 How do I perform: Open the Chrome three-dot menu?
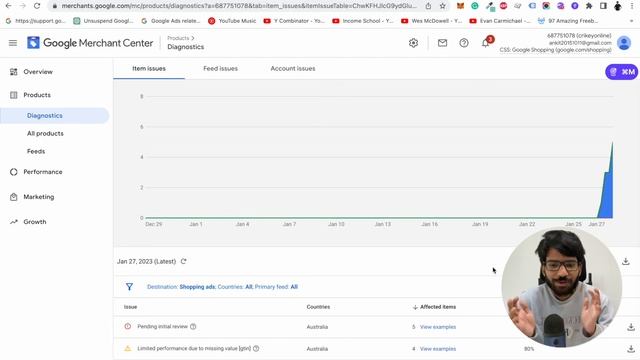pos(632,6)
